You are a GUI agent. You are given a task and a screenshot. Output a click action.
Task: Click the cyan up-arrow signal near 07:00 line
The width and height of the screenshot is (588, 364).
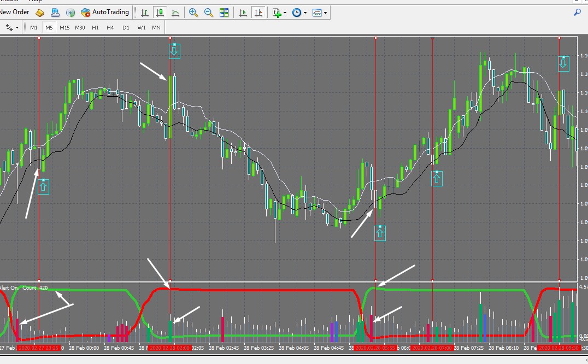(437, 178)
